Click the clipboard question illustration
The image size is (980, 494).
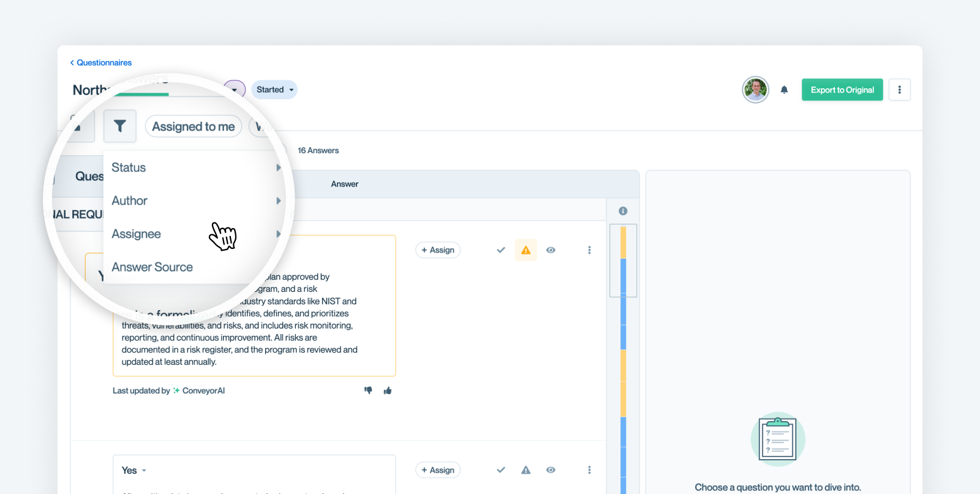point(778,439)
